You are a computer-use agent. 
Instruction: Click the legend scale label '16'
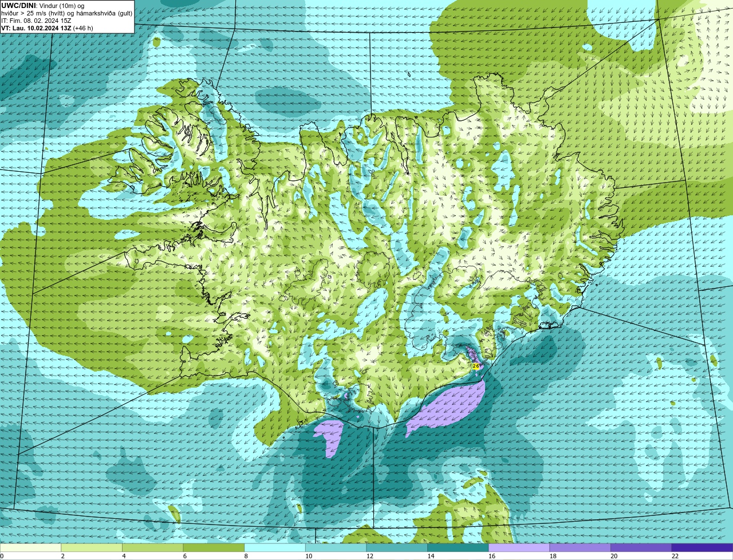click(492, 556)
